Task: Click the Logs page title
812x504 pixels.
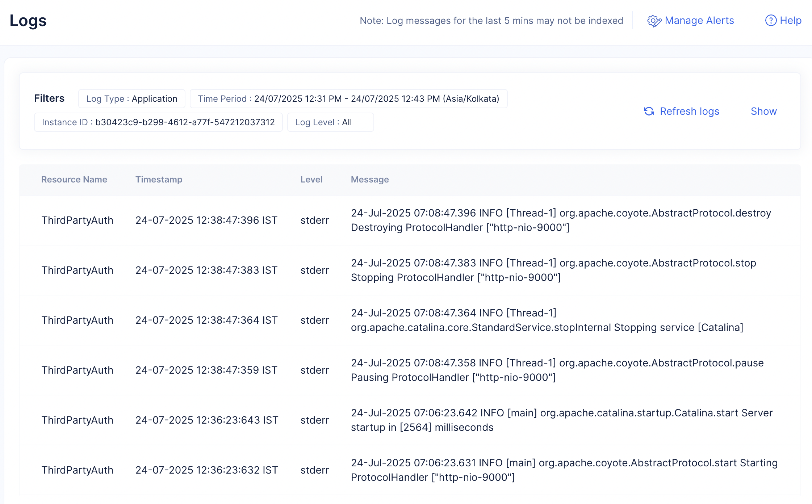Action: [28, 21]
